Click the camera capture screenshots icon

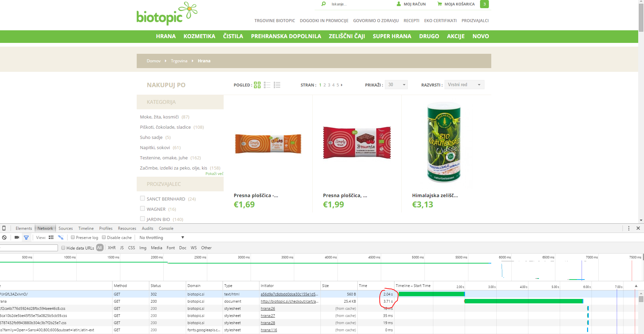[x=17, y=238]
